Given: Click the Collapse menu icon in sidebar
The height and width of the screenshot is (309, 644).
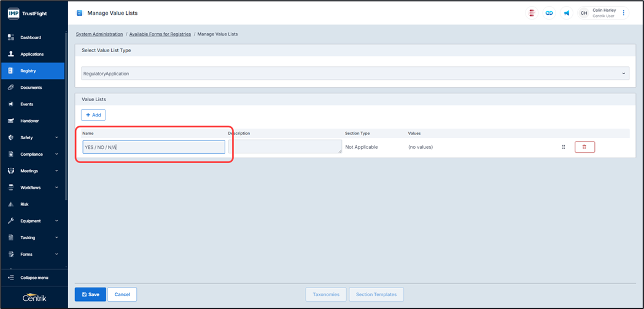Looking at the screenshot, I should point(11,278).
